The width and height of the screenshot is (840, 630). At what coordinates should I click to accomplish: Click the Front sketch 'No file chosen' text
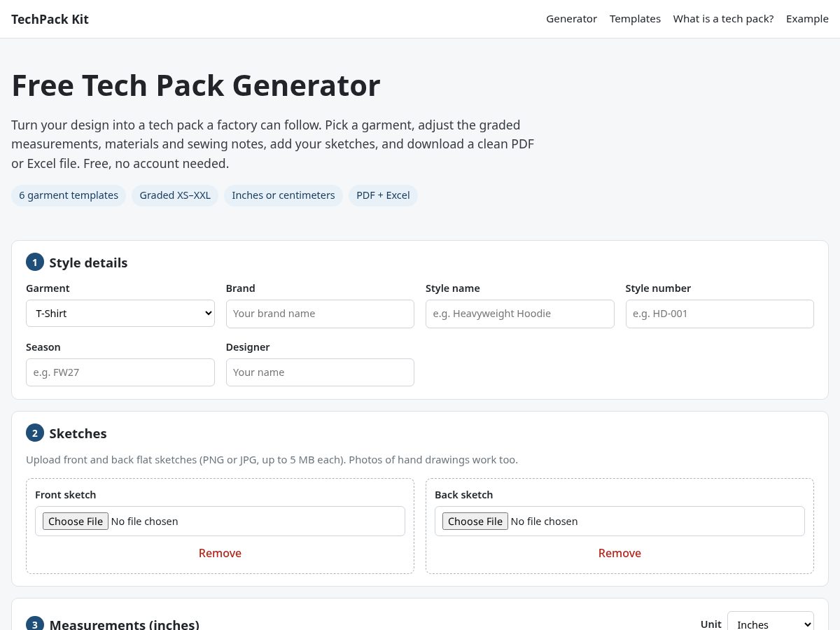[x=145, y=521]
